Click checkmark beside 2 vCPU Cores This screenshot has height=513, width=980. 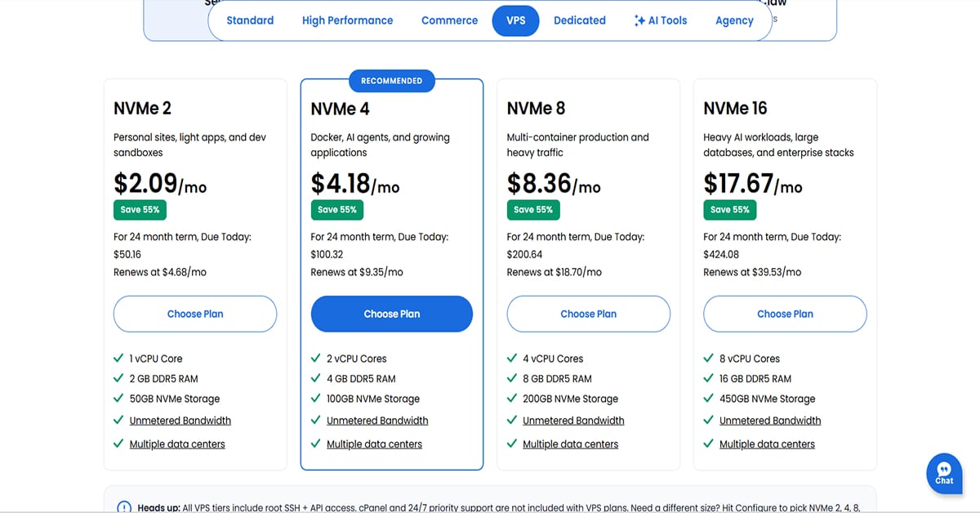tap(316, 358)
